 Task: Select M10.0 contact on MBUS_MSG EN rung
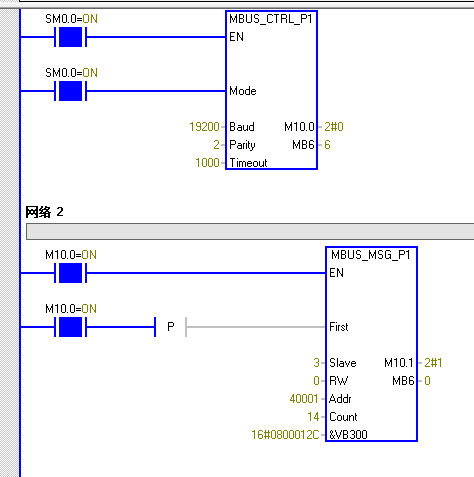[x=70, y=273]
